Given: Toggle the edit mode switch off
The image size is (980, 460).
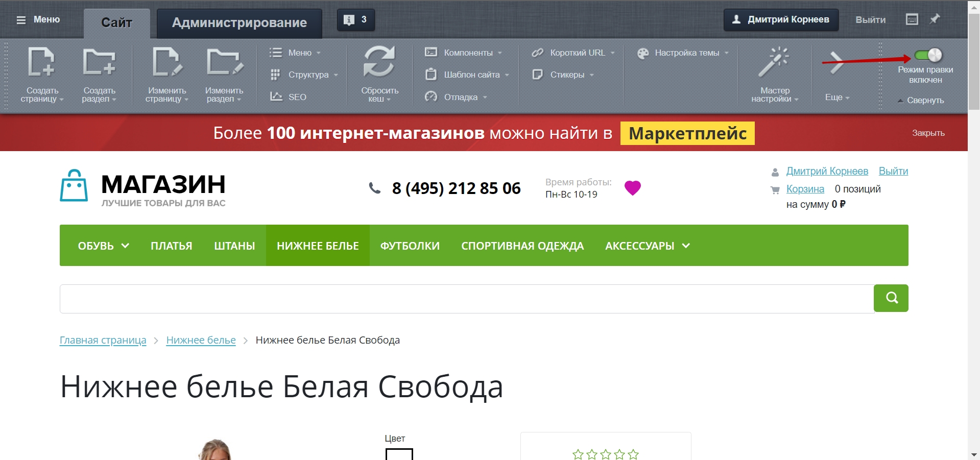Looking at the screenshot, I should [928, 55].
